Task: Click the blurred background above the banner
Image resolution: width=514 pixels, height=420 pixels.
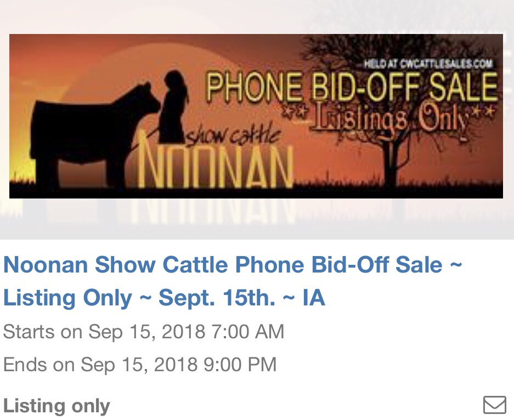Action: pyautogui.click(x=257, y=16)
